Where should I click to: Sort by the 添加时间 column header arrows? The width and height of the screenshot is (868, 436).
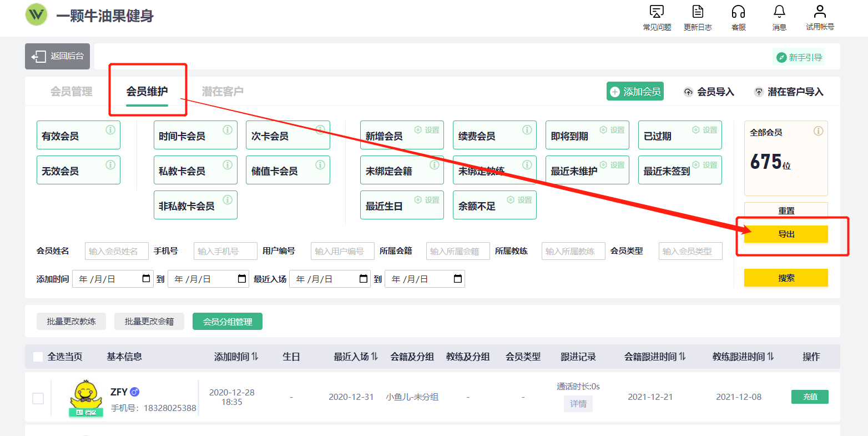(255, 357)
